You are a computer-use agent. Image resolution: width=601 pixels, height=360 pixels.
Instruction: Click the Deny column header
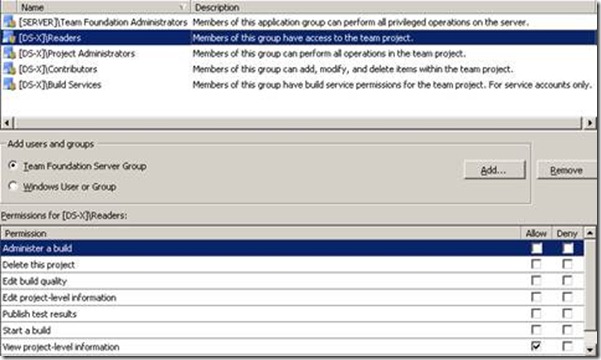pyautogui.click(x=567, y=233)
